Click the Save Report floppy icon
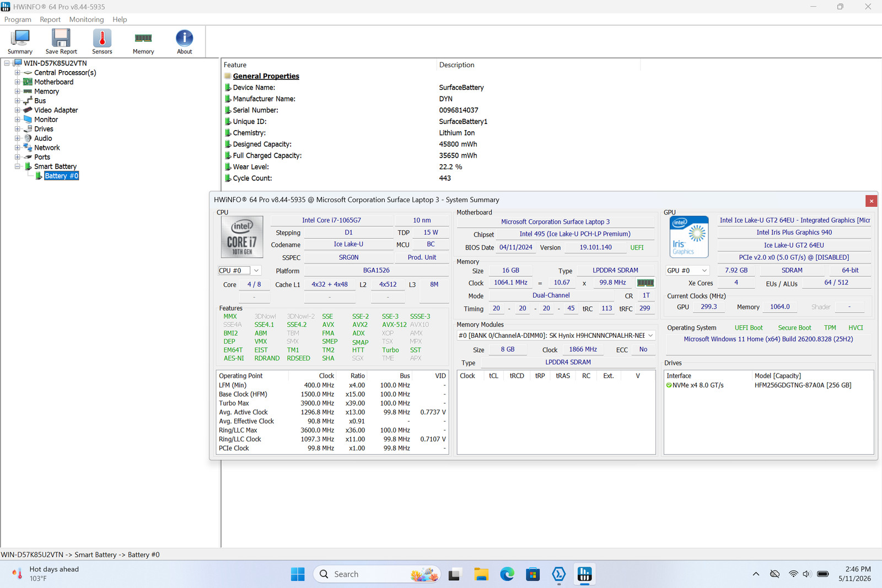The height and width of the screenshot is (588, 882). tap(61, 41)
